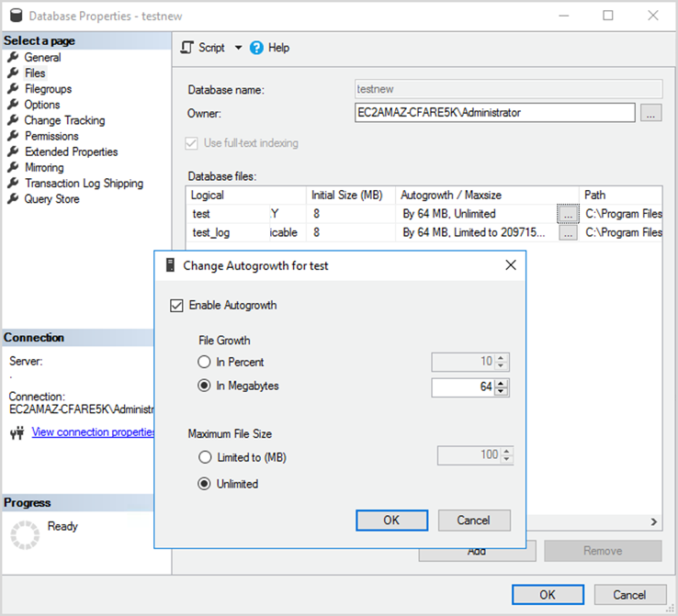Expand the Script dropdown arrow

click(238, 48)
